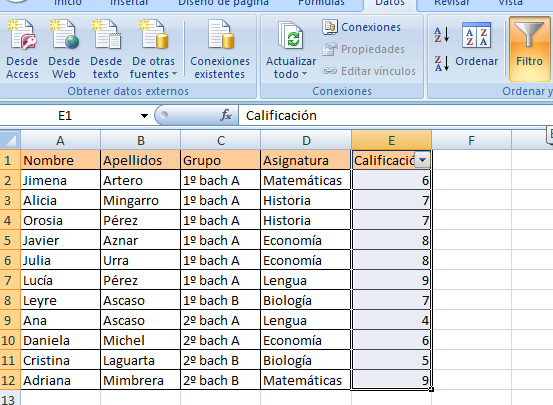
Task: Sort ascending A to Z
Action: [x=442, y=35]
